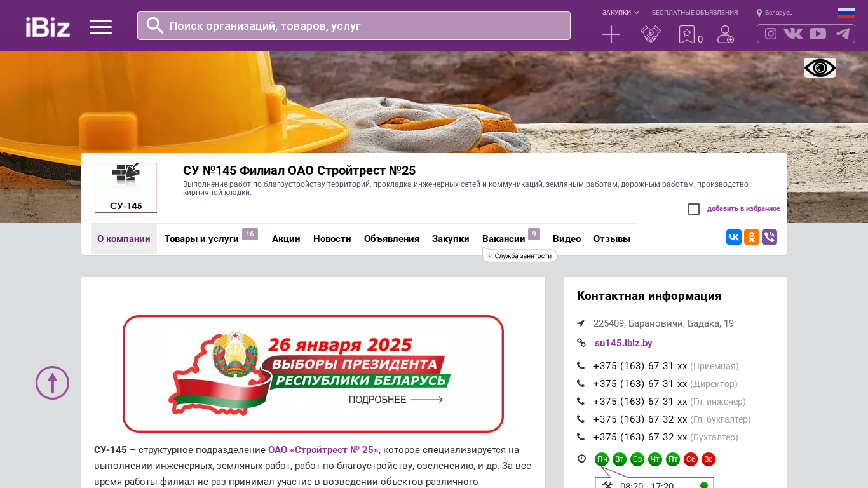Focus the organization search input field

pos(354,25)
